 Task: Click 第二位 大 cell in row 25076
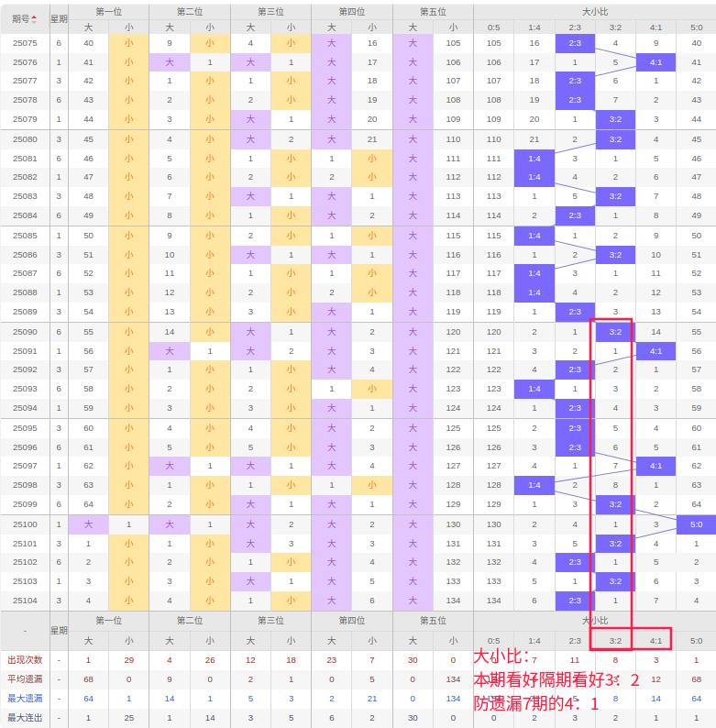coord(170,62)
